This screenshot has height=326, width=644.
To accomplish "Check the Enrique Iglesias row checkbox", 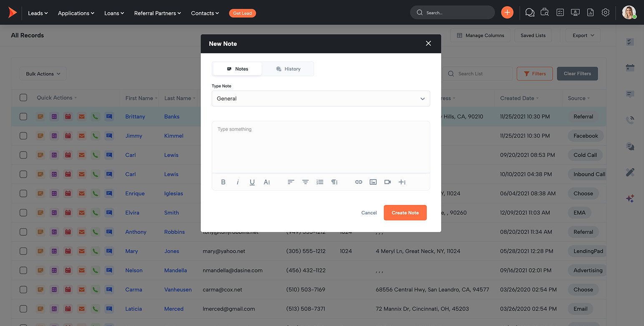I will coord(23,193).
